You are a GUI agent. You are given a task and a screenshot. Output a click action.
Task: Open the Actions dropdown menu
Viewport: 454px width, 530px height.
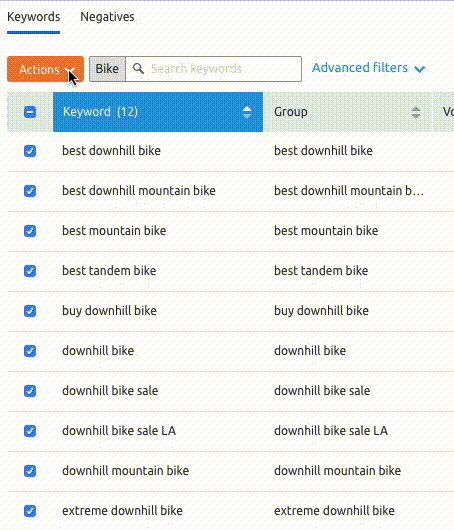[x=45, y=69]
